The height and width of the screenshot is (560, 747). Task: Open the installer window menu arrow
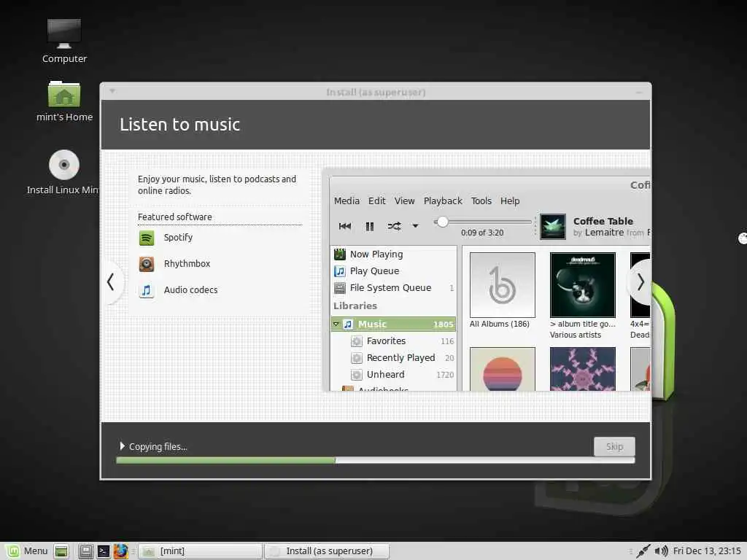click(x=112, y=90)
